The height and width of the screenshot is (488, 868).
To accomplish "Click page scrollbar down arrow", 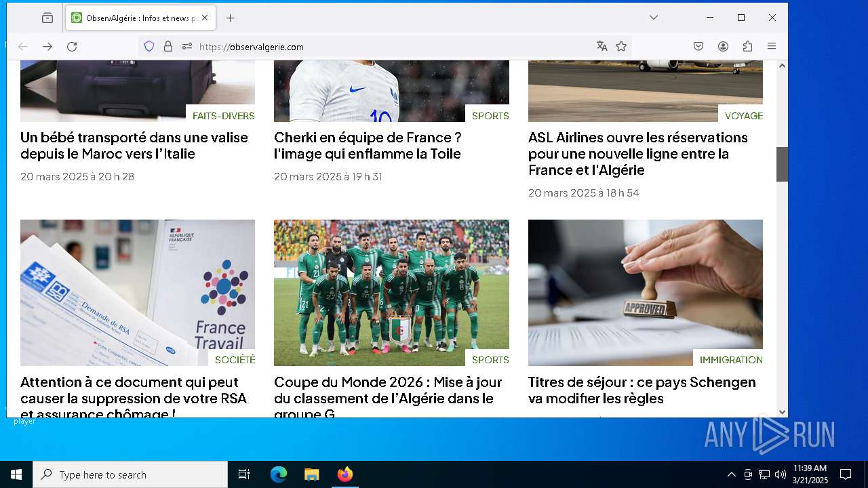I will tap(782, 411).
